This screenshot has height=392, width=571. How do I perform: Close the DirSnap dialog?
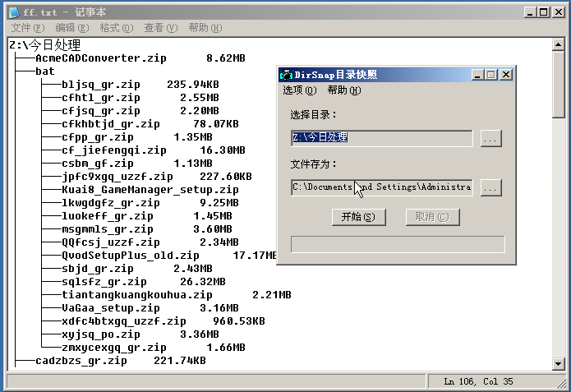[x=506, y=75]
